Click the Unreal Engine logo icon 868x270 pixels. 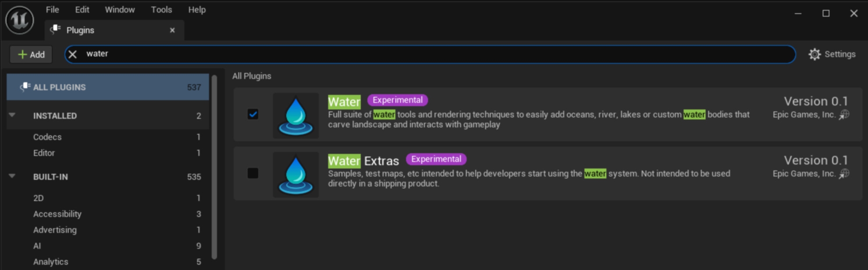[x=20, y=20]
